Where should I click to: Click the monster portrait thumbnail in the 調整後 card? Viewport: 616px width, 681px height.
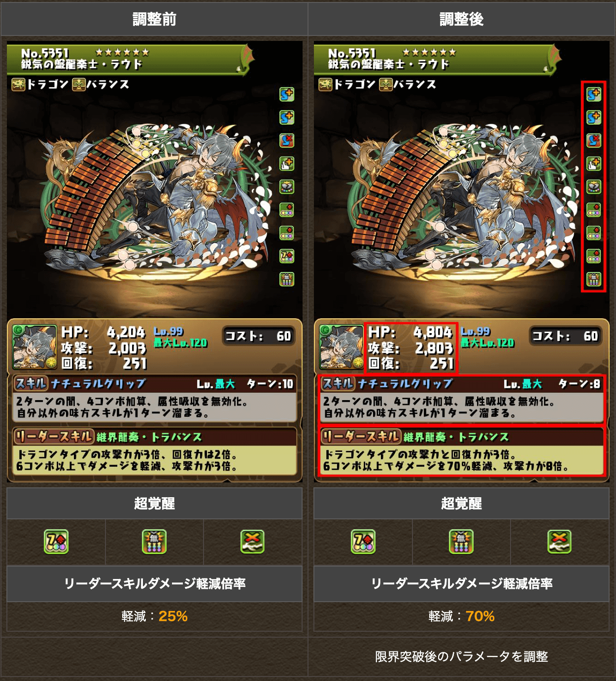[x=341, y=347]
